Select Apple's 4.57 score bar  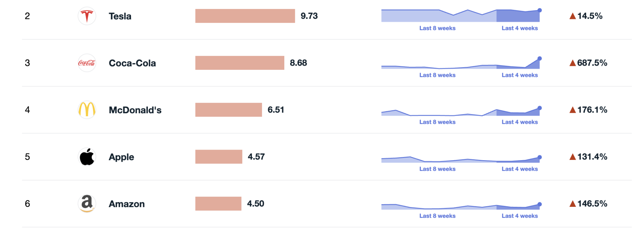click(219, 157)
